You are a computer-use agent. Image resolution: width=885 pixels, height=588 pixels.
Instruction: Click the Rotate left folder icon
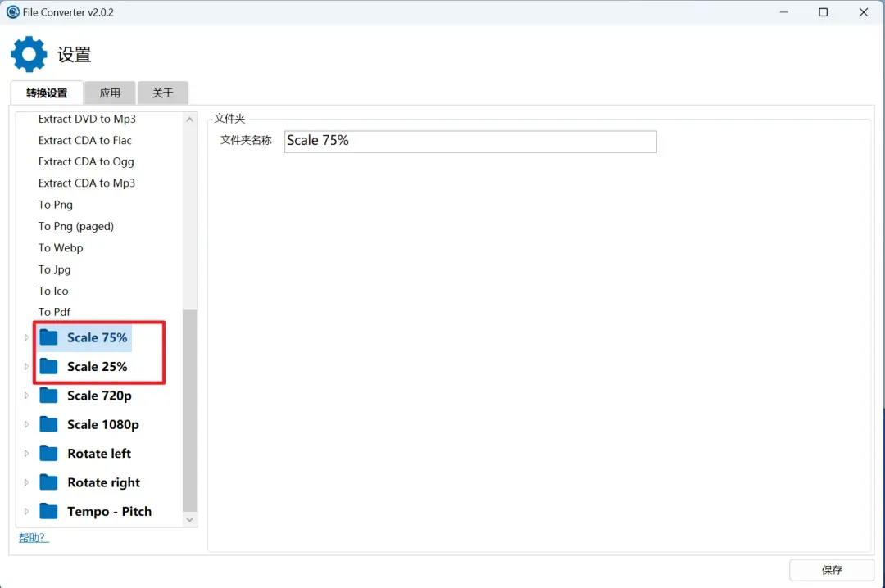(x=48, y=453)
